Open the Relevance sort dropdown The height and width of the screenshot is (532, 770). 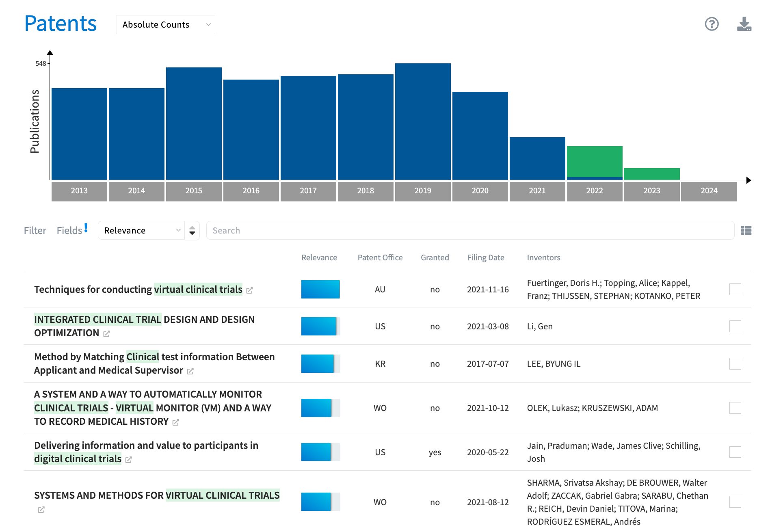pyautogui.click(x=141, y=231)
